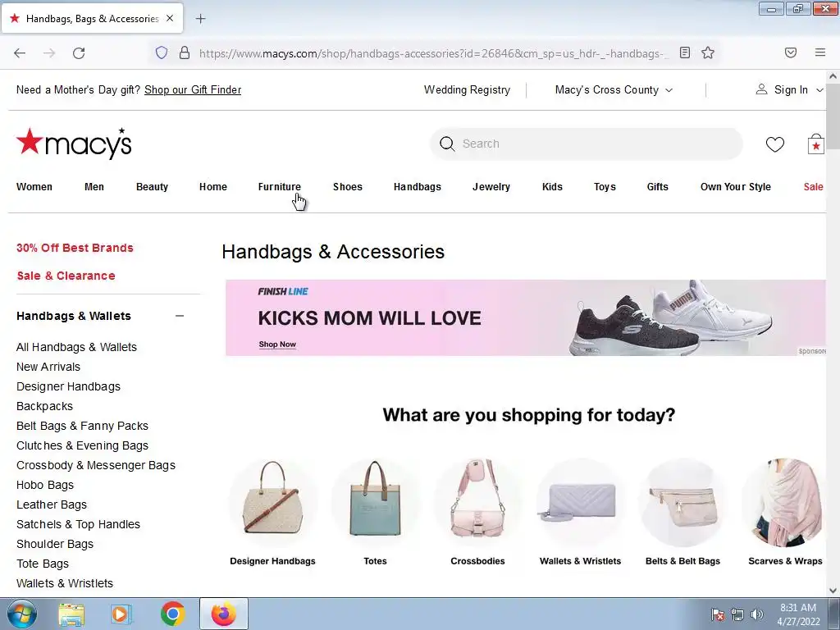The image size is (840, 630).
Task: Click the page scrollbar down arrow
Action: pos(833,591)
